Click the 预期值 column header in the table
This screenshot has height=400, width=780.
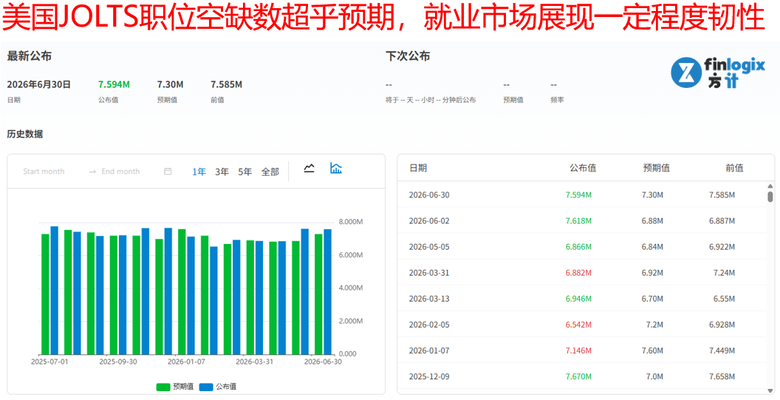656,168
